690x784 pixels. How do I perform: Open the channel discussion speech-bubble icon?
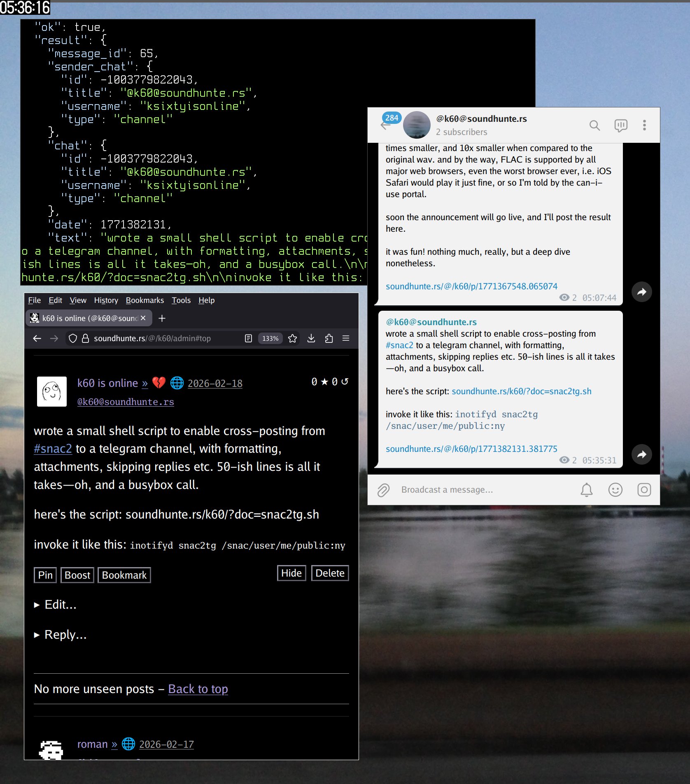[x=621, y=125]
